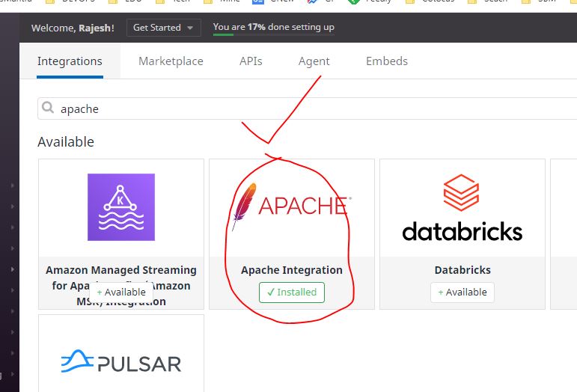The image size is (577, 392).
Task: Go to the APIs tab
Action: click(x=251, y=61)
